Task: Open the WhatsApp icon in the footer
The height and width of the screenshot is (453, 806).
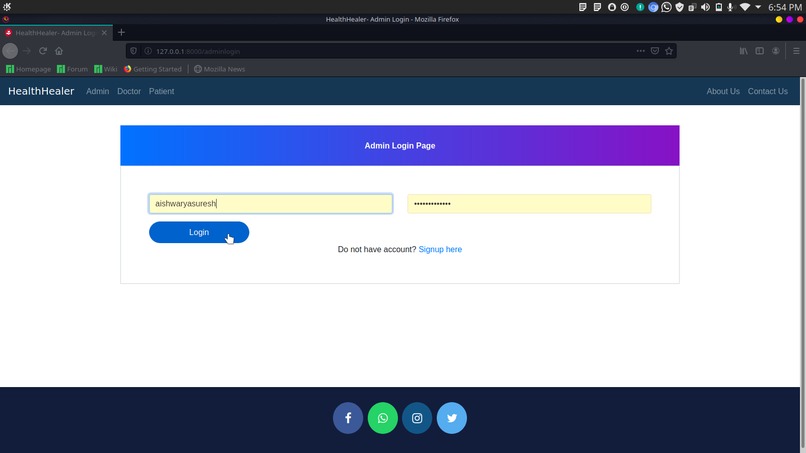Action: (x=382, y=418)
